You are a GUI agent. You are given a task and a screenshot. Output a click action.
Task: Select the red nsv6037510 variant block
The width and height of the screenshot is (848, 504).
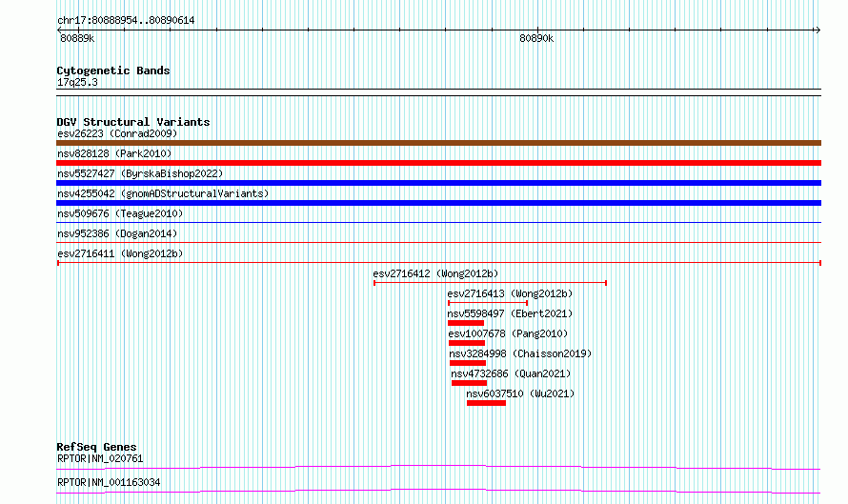pyautogui.click(x=486, y=403)
